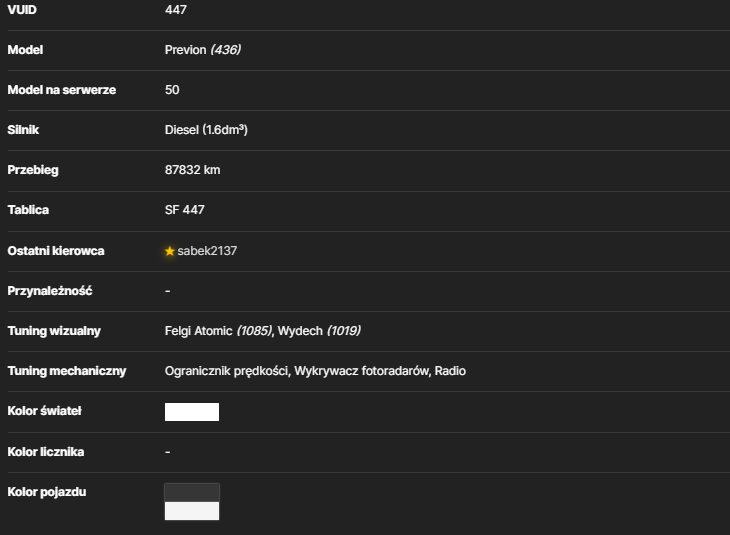Click Felgi Atomic tuning entry
The height and width of the screenshot is (535, 730).
click(218, 331)
